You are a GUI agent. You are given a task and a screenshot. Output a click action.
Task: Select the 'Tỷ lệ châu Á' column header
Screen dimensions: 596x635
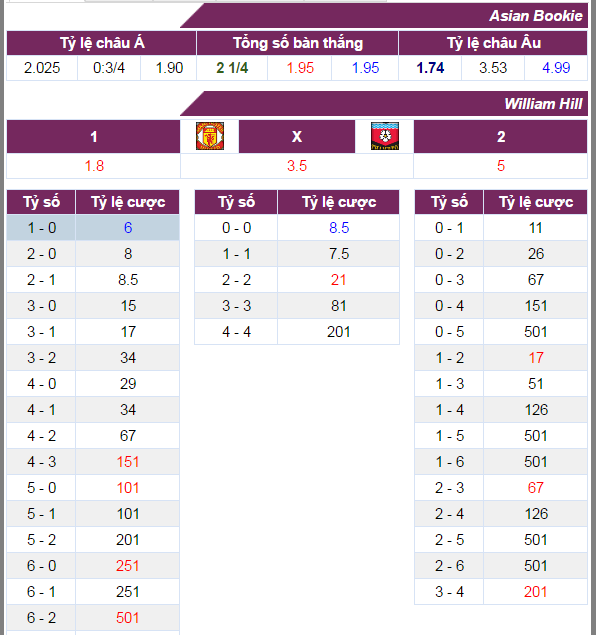pos(102,43)
